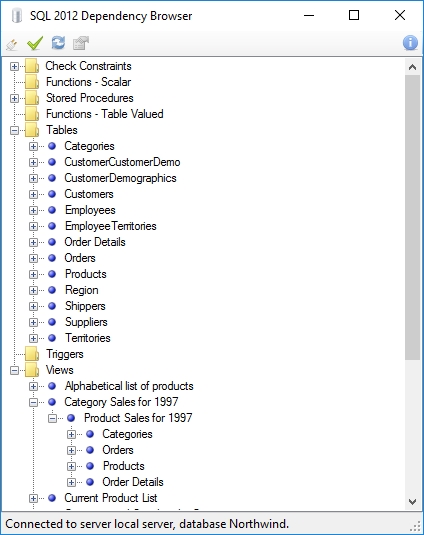Select the Territories table
The height and width of the screenshot is (535, 424).
(x=88, y=338)
